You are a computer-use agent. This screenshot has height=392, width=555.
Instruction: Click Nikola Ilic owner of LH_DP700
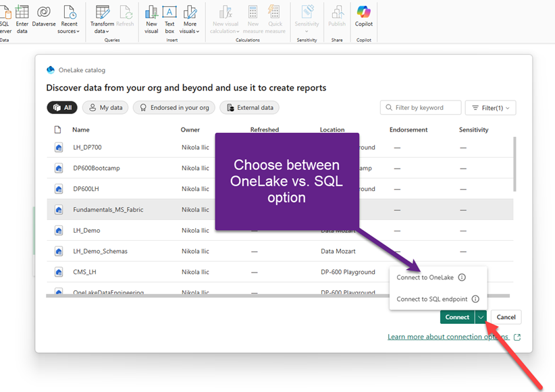pyautogui.click(x=195, y=147)
